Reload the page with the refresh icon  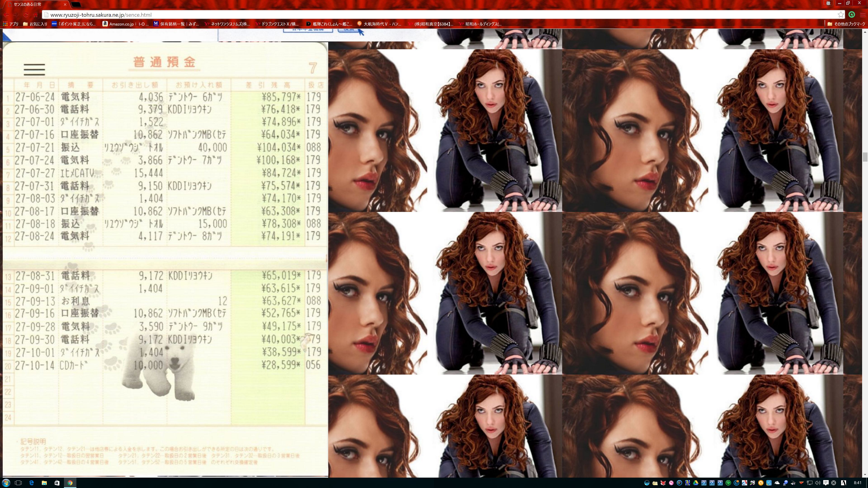[26, 15]
